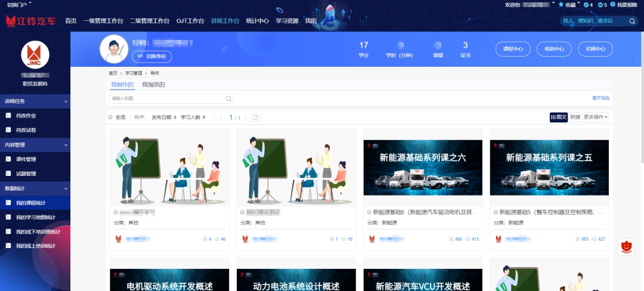Expand filters via 展开筛选
The width and height of the screenshot is (644, 291).
click(600, 98)
